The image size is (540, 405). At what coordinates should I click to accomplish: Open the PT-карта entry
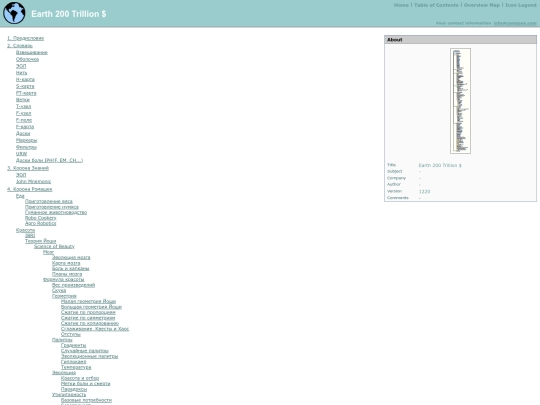[26, 93]
